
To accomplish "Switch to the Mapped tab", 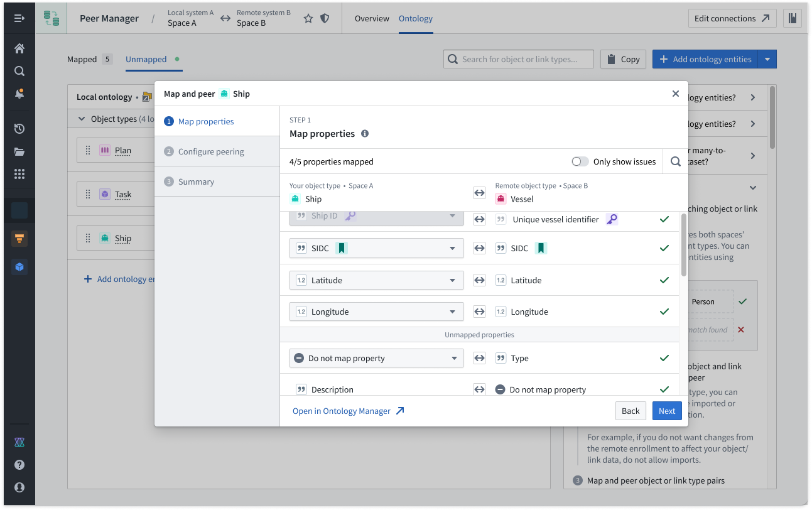I will click(80, 58).
